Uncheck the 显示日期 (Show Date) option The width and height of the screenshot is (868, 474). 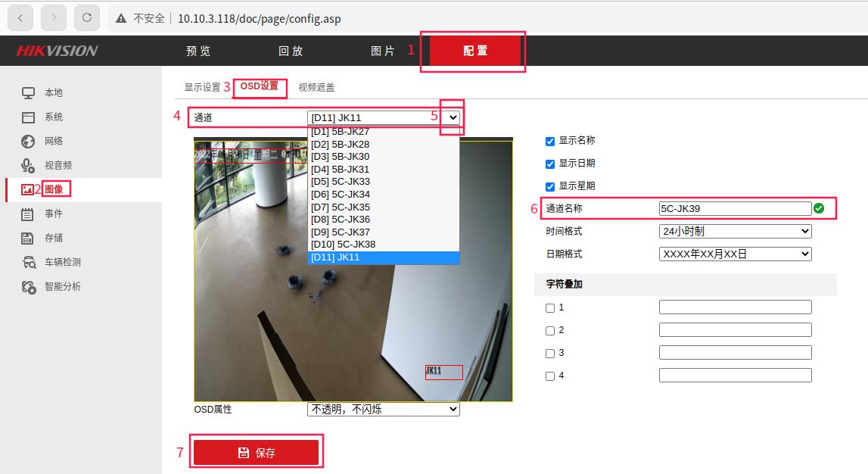coord(549,164)
